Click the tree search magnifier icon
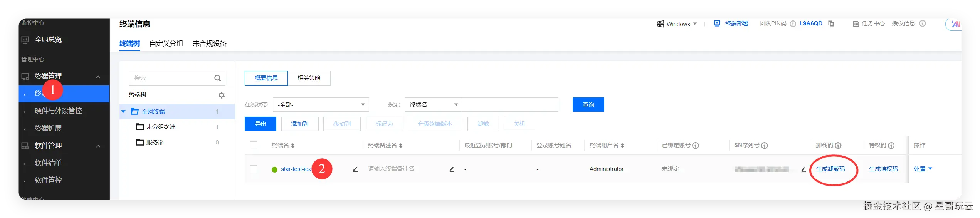This screenshot has height=218, width=980. point(218,78)
